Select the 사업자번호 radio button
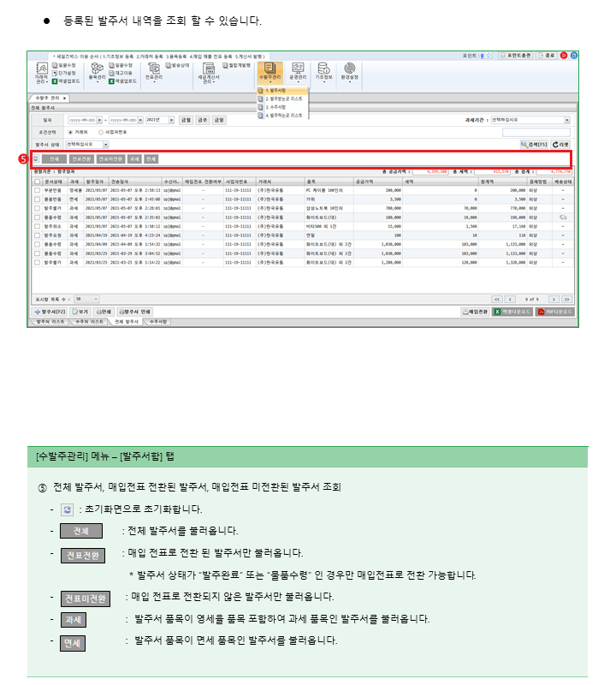The width and height of the screenshot is (616, 685). 101,132
